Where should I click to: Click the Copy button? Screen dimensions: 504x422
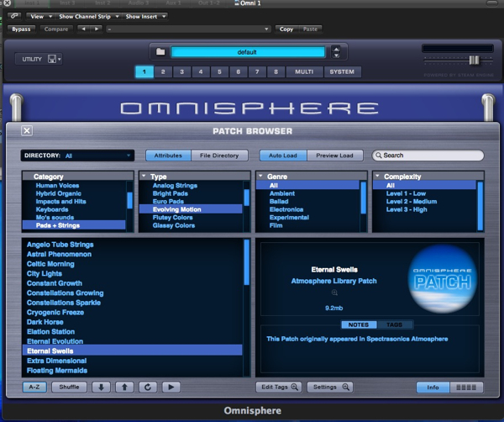(286, 29)
